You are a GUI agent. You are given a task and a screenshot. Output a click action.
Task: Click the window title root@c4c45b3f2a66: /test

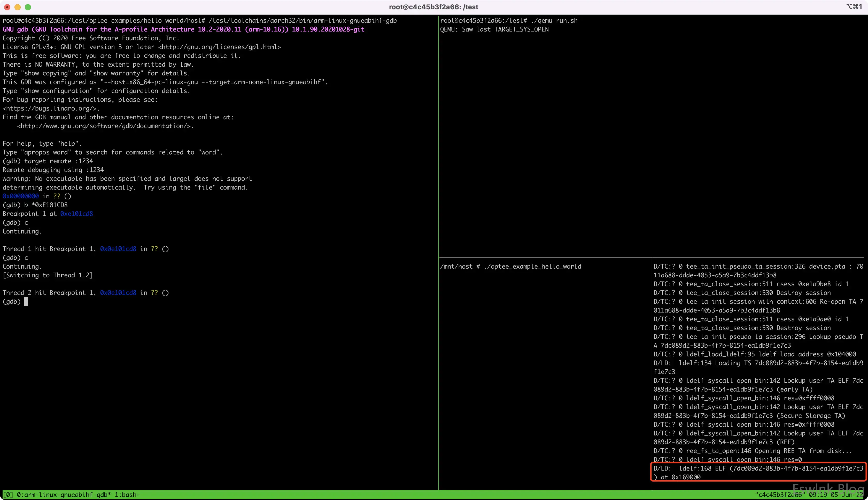coord(433,7)
